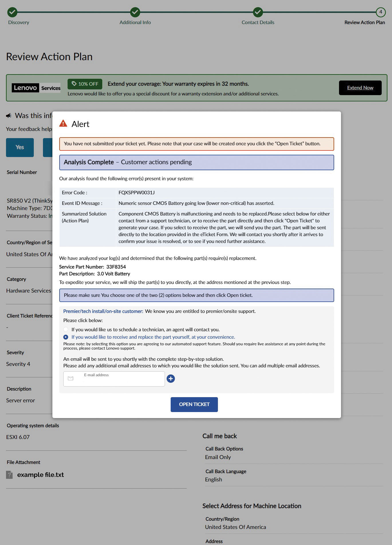
Task: Click the Severity 4 value
Action: [18, 364]
